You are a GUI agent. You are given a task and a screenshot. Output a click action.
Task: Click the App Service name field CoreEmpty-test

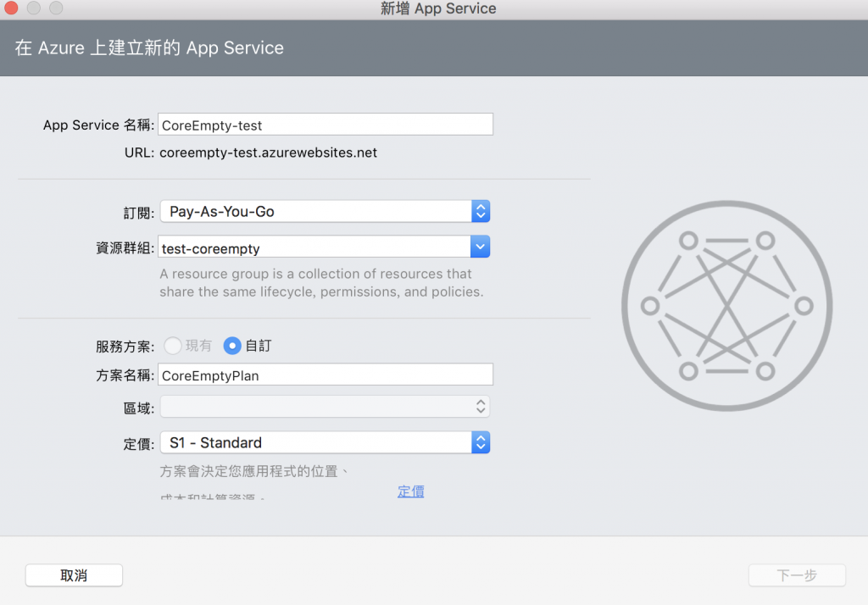click(x=325, y=125)
